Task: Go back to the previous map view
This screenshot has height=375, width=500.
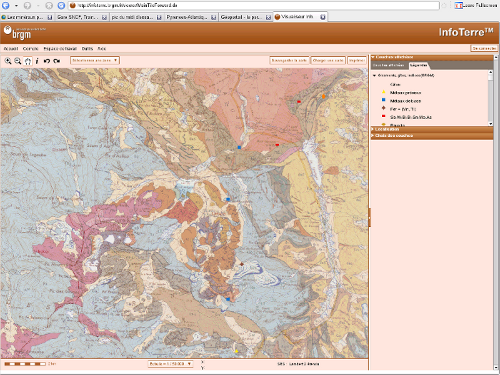Action: point(47,61)
